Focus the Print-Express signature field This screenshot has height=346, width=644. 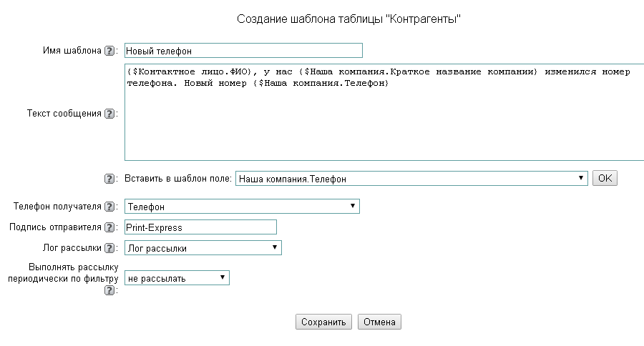[x=200, y=227]
